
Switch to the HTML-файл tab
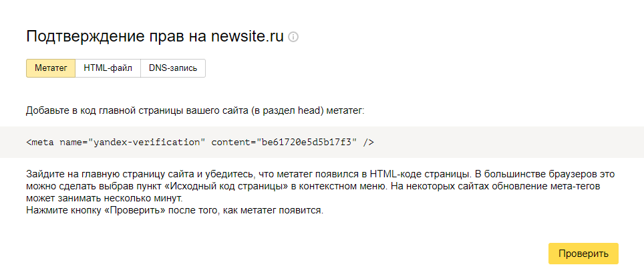[108, 68]
